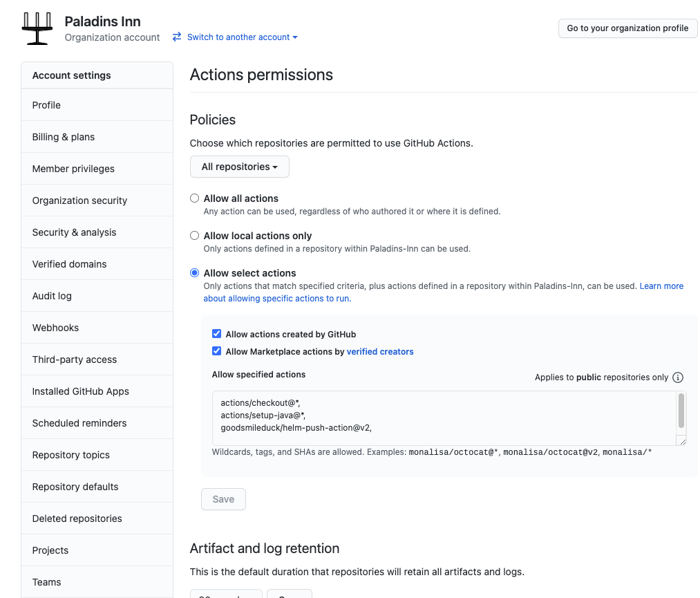The height and width of the screenshot is (598, 700).
Task: Click Go to your organization profile
Action: pyautogui.click(x=627, y=28)
